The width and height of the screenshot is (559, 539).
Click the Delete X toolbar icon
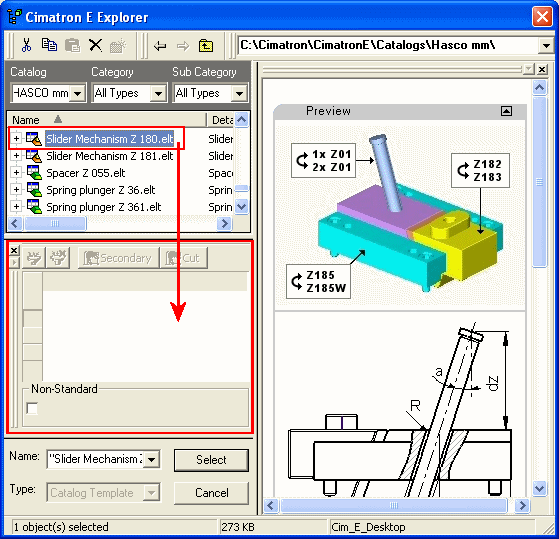tap(95, 45)
